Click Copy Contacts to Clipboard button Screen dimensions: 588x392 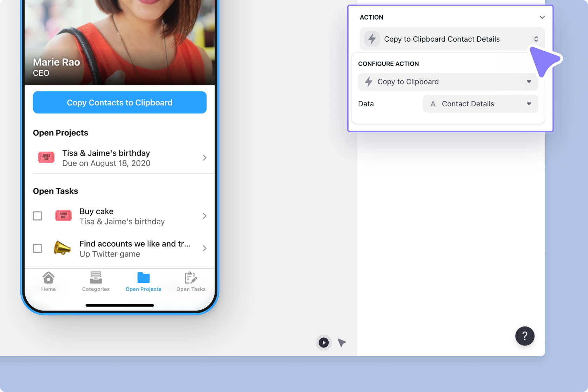(x=120, y=102)
